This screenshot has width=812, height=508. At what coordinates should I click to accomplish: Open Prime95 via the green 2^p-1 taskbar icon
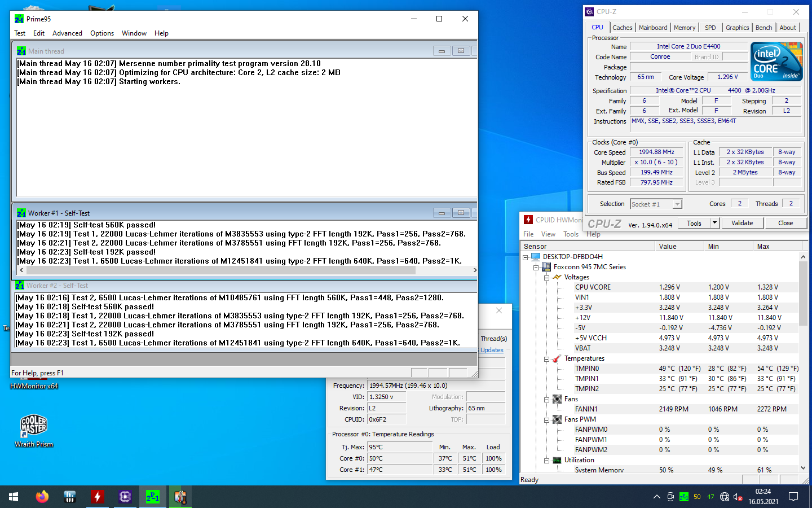(152, 497)
